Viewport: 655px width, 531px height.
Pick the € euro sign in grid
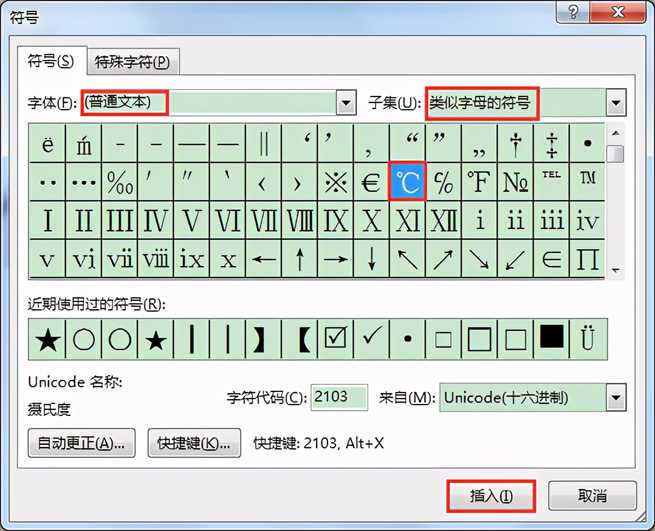coord(371,182)
